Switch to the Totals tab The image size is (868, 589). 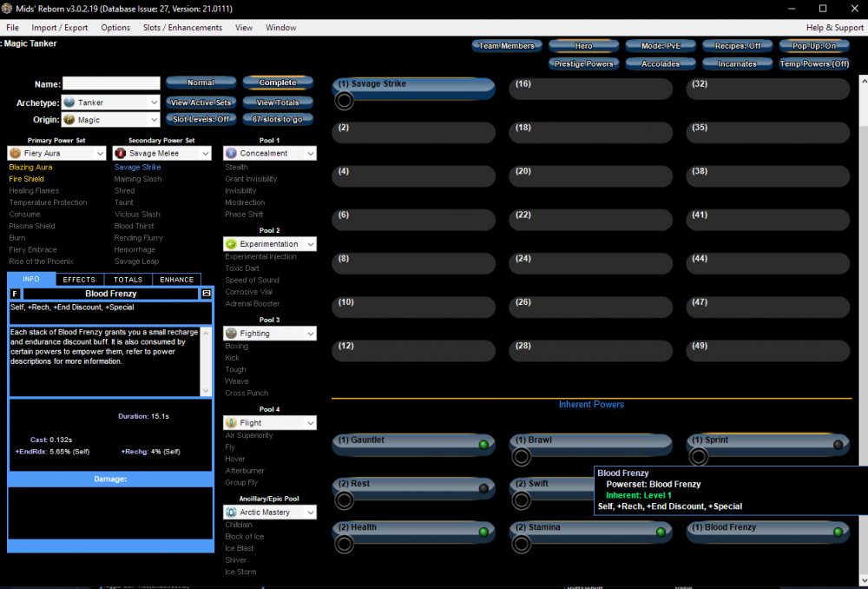(128, 280)
